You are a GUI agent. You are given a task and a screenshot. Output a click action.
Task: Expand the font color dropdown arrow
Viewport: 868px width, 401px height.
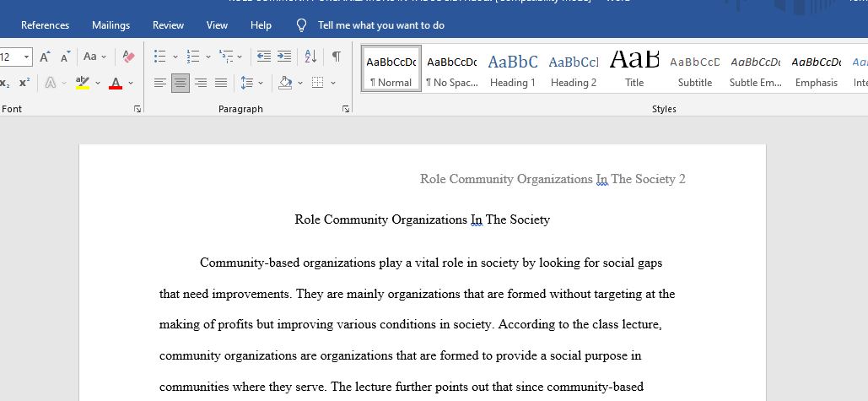coord(131,83)
